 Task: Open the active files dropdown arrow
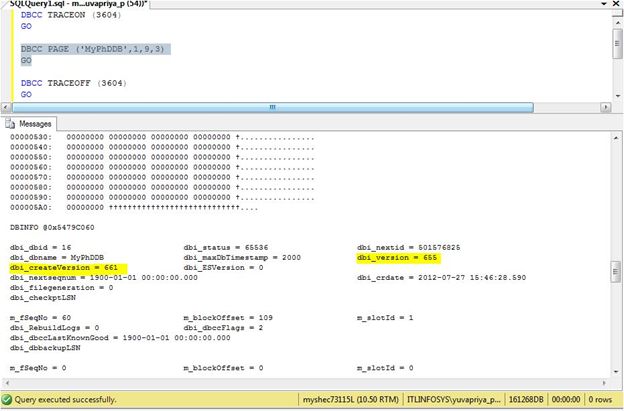coord(604,3)
